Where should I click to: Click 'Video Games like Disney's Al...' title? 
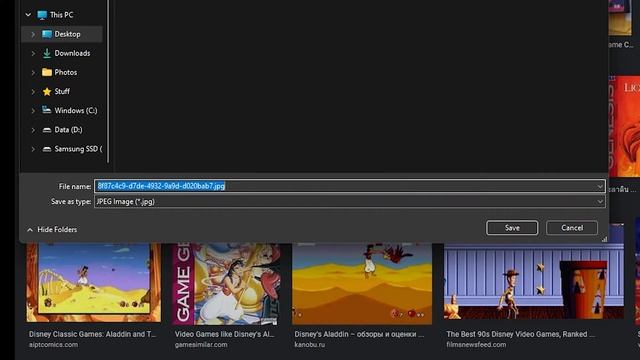click(x=224, y=334)
